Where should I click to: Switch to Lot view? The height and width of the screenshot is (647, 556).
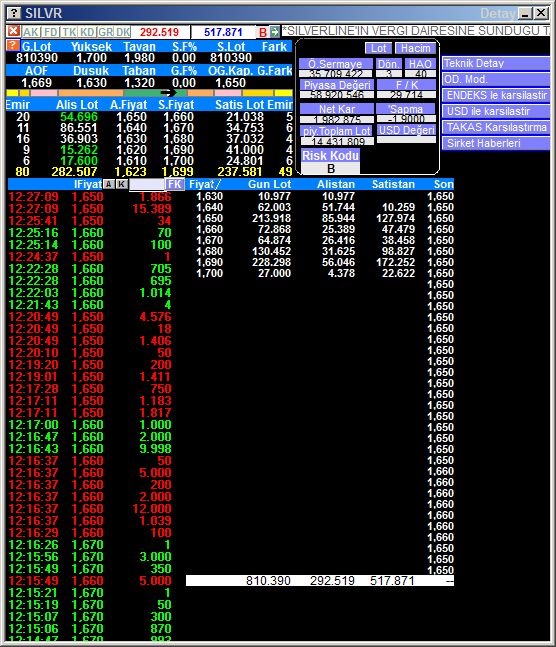point(379,48)
